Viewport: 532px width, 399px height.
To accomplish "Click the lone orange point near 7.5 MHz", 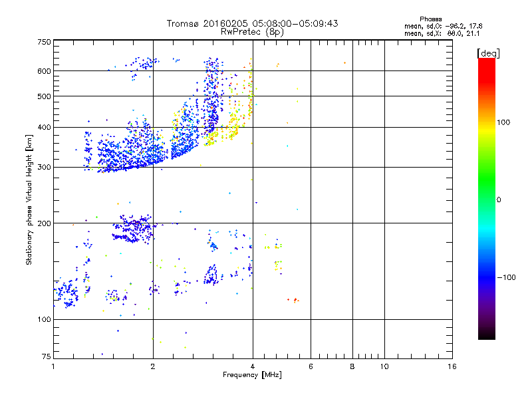I will [344, 63].
